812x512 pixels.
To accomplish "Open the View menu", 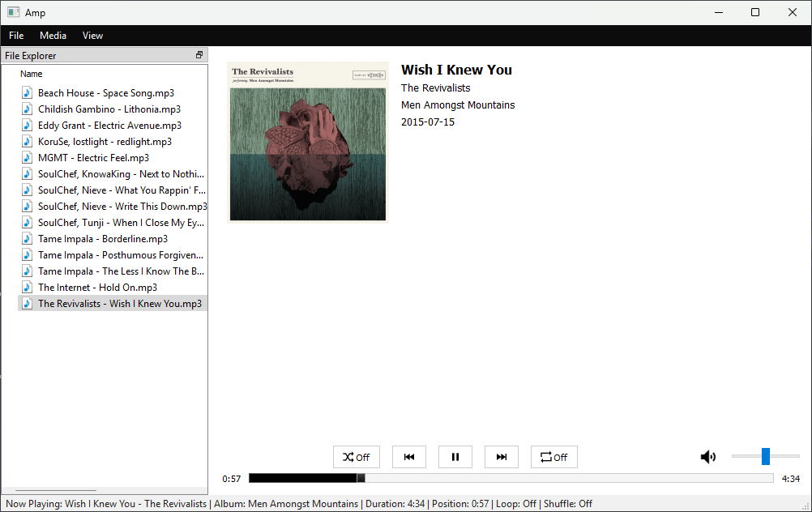I will pos(92,35).
